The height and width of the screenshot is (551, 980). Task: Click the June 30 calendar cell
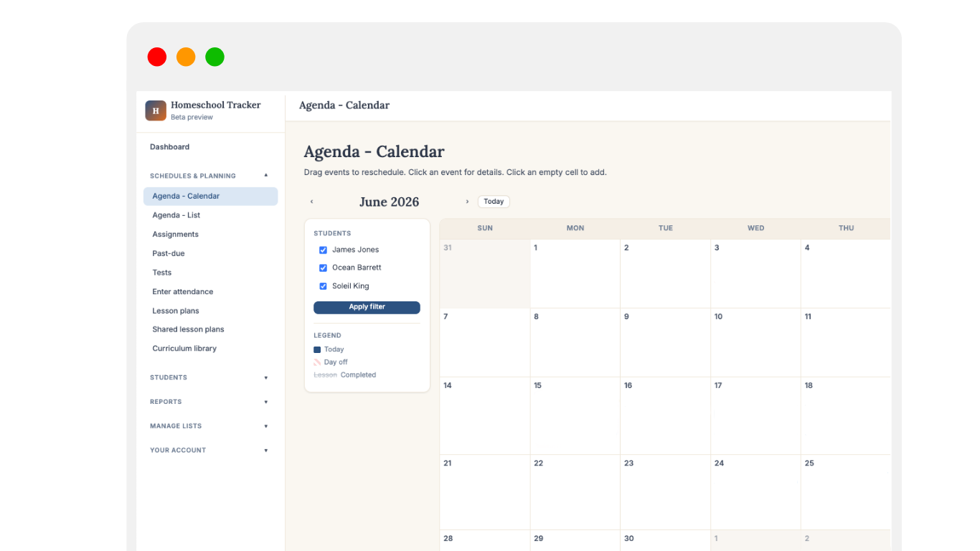[x=666, y=541]
